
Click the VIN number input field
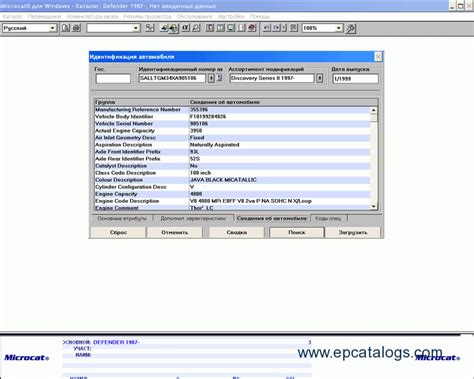tap(172, 78)
